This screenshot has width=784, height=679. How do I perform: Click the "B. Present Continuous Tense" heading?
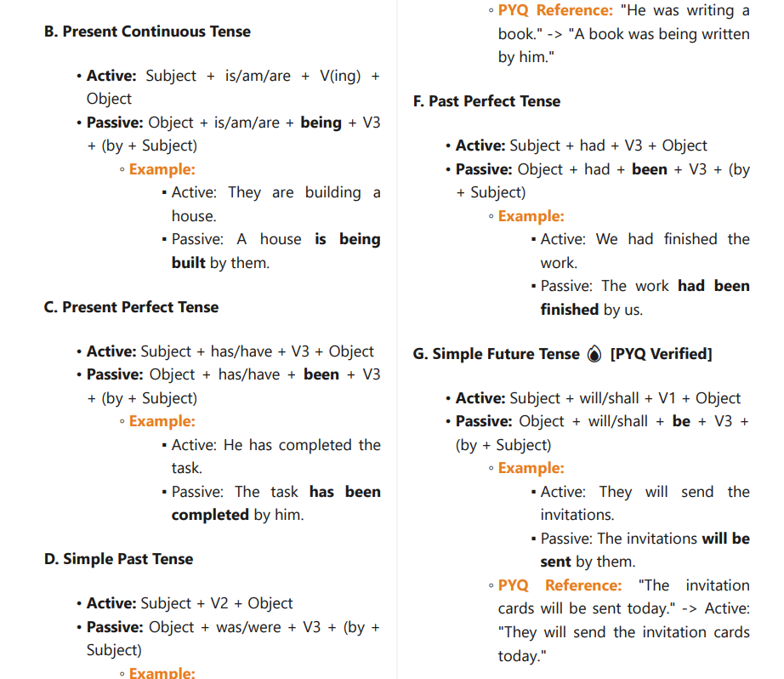click(147, 31)
